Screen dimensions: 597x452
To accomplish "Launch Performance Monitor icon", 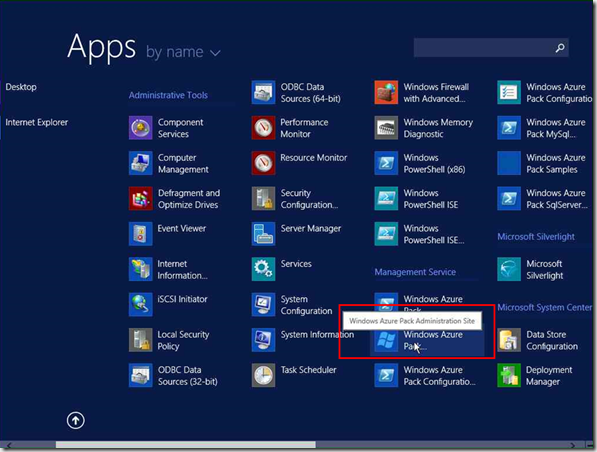I will click(263, 128).
